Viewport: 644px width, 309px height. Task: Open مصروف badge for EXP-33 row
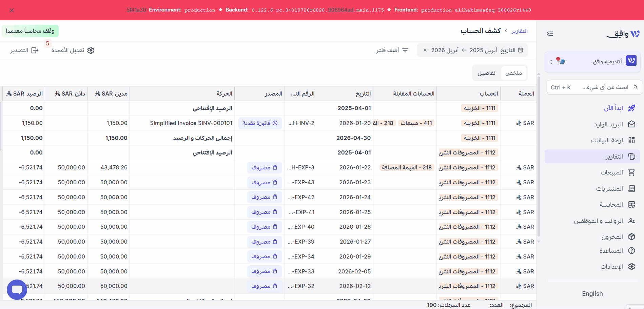pos(264,271)
